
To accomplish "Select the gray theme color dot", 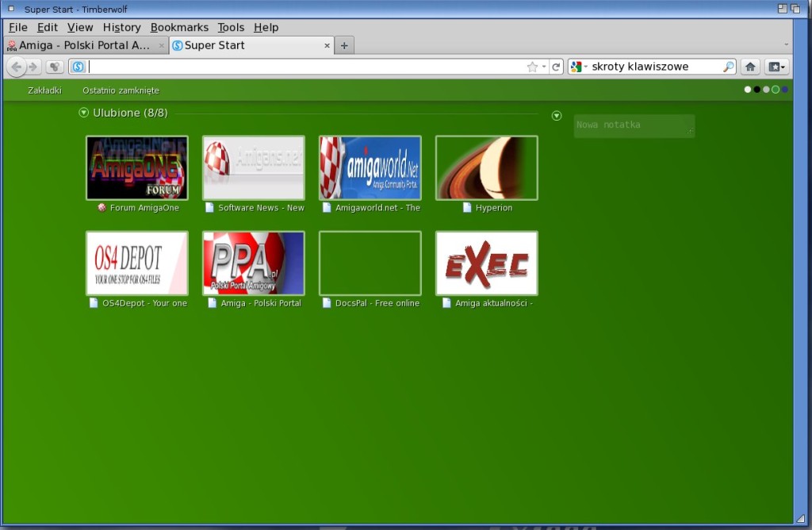I will point(767,90).
